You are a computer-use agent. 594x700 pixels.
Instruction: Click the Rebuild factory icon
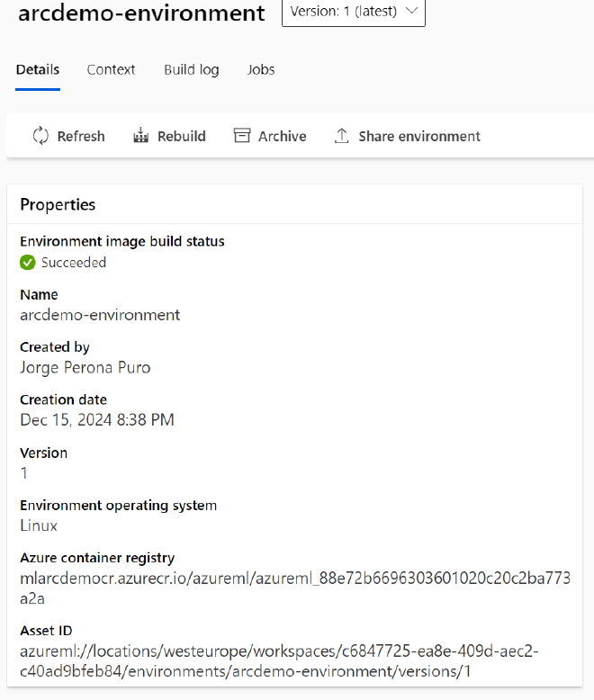click(140, 135)
